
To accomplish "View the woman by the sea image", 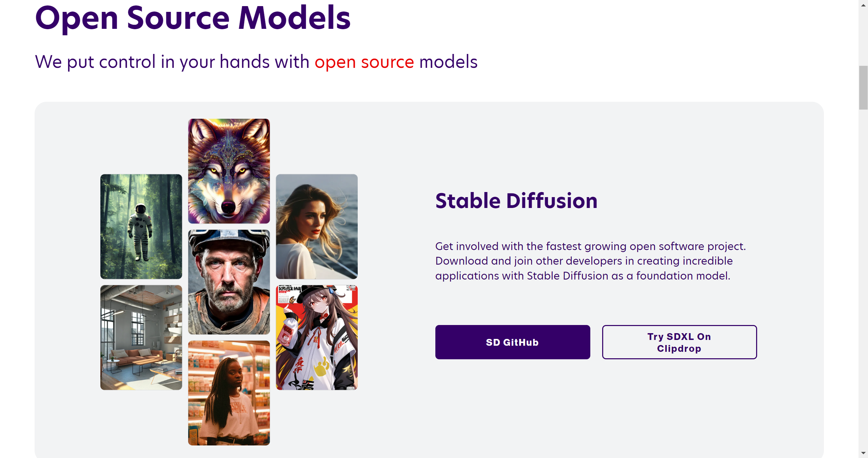I will coord(317,226).
